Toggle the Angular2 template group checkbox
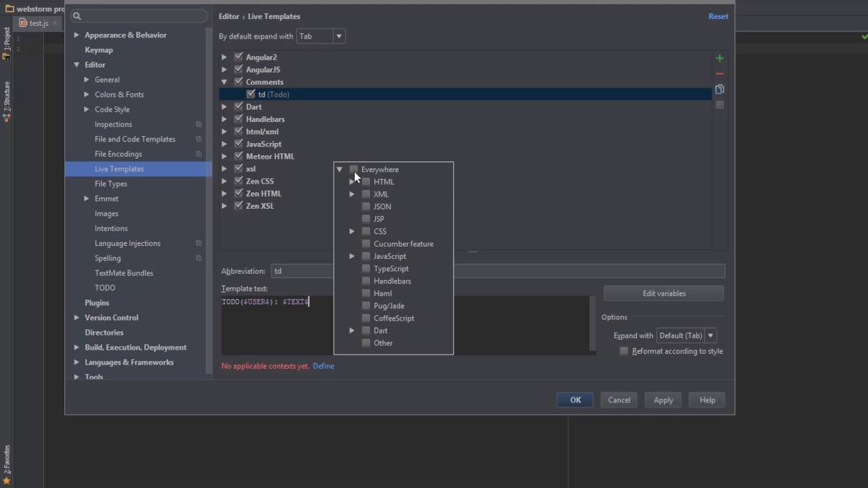This screenshot has width=868, height=488. click(x=239, y=57)
